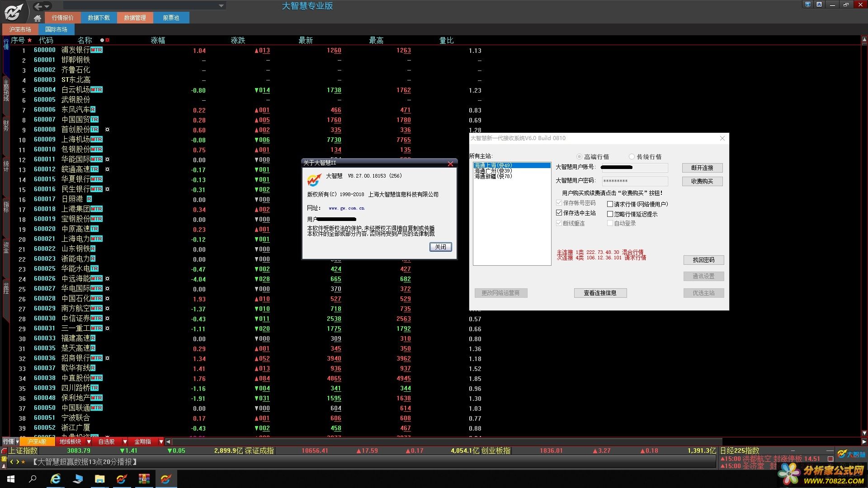Click the alert bell icon at bottom-left
The image size is (868, 488).
4,466
